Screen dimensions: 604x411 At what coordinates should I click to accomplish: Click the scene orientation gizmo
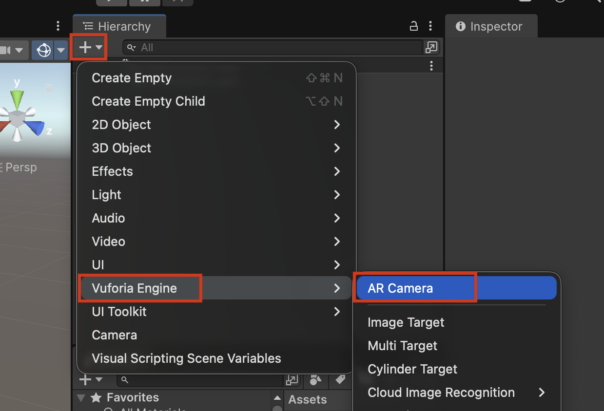[18, 115]
